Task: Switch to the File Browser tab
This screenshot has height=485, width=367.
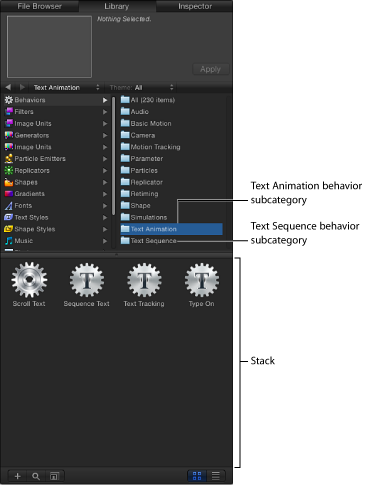Action: point(39,6)
